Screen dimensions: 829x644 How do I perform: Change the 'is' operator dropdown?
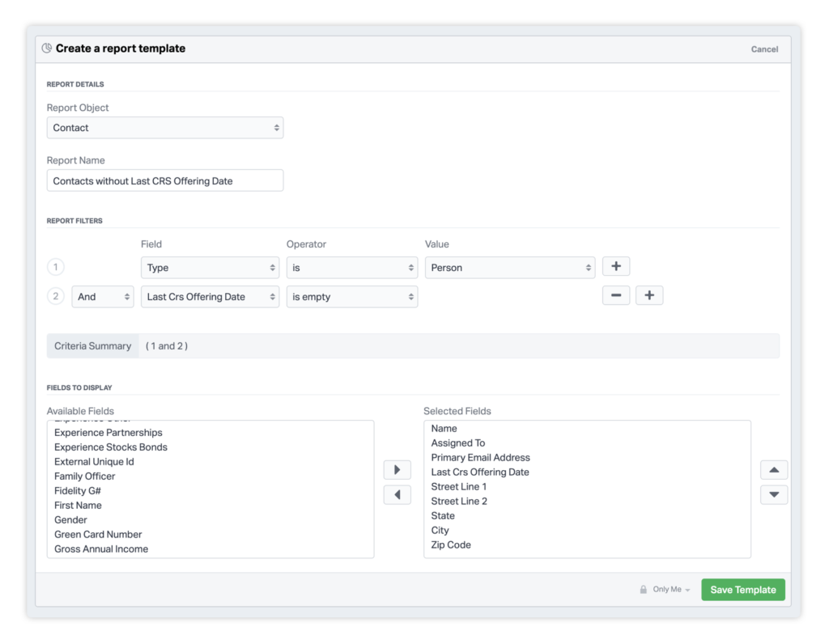point(352,267)
